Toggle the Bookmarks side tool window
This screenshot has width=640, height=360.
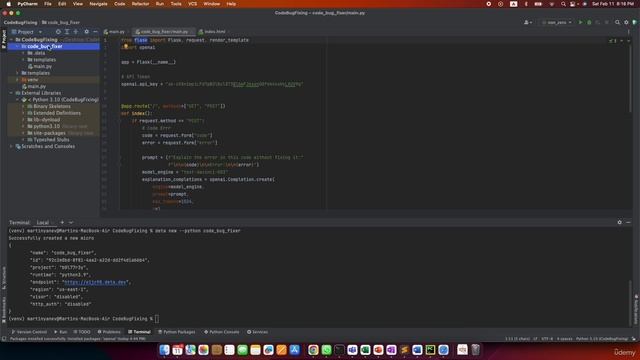(x=4, y=309)
